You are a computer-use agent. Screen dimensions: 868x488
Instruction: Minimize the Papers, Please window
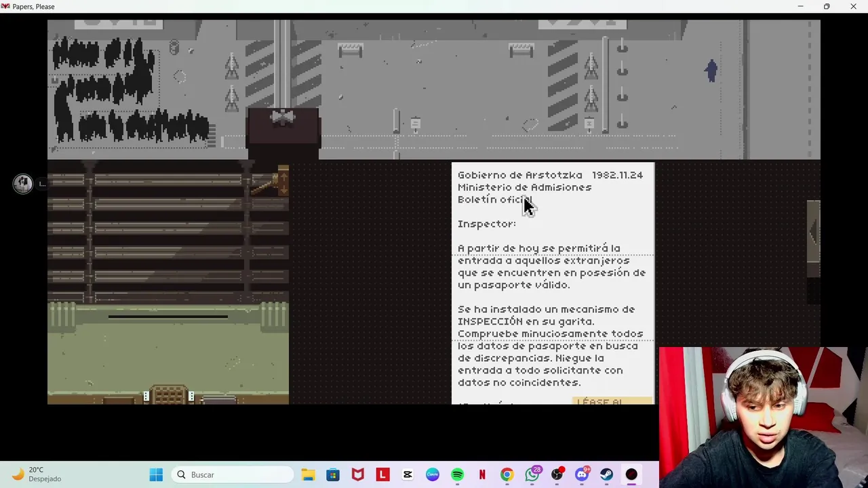(800, 7)
